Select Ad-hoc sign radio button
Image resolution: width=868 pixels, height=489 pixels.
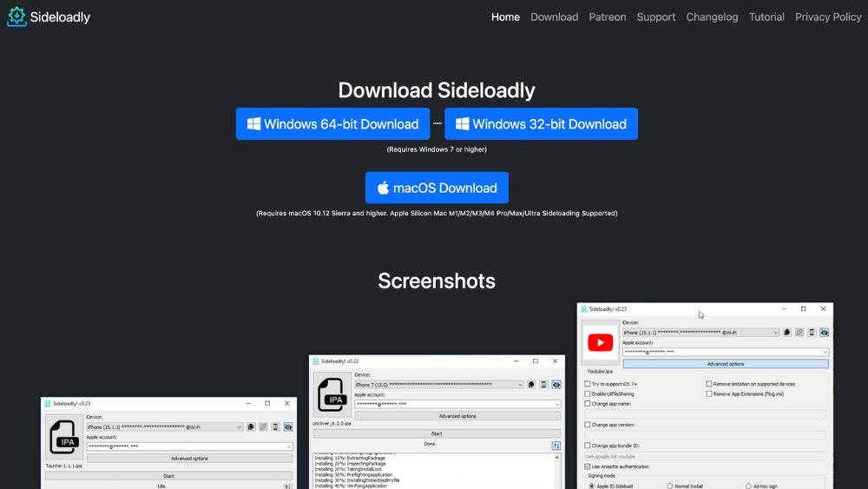[748, 486]
